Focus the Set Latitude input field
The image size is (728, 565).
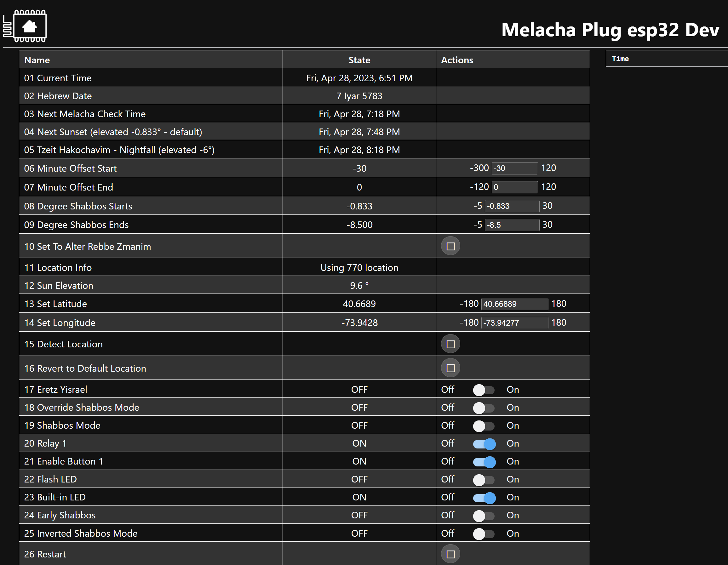click(515, 304)
